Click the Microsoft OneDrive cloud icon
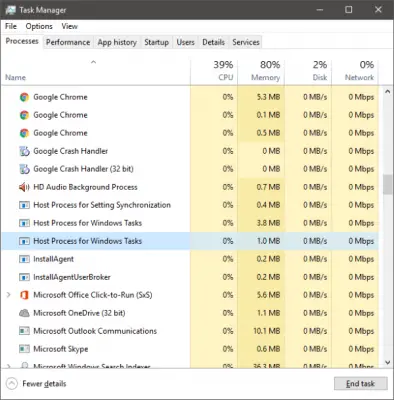This screenshot has width=394, height=400. click(24, 313)
